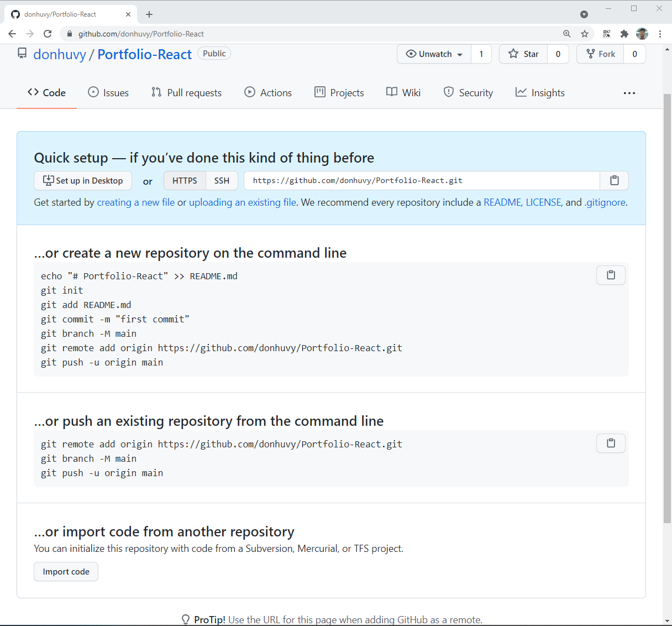Click Set up in Desktop button
Screen dimensions: 672x626
point(83,181)
